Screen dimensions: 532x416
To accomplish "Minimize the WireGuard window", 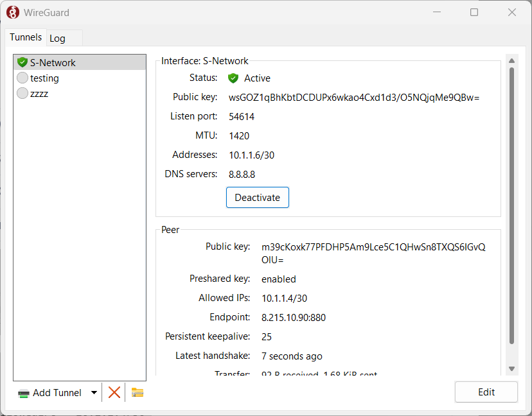I will 437,12.
